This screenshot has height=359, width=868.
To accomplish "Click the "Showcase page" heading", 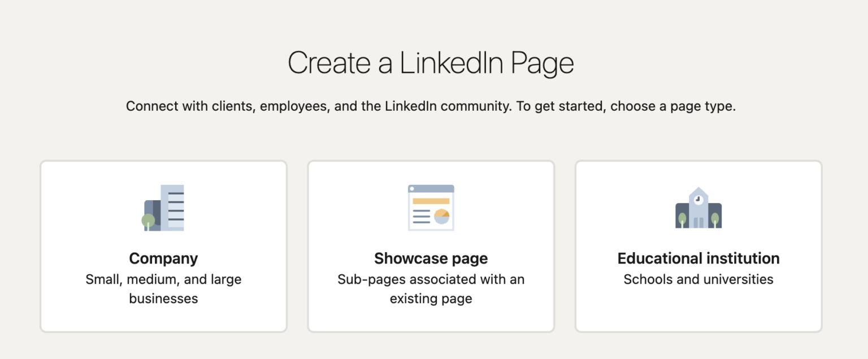I will tap(431, 258).
